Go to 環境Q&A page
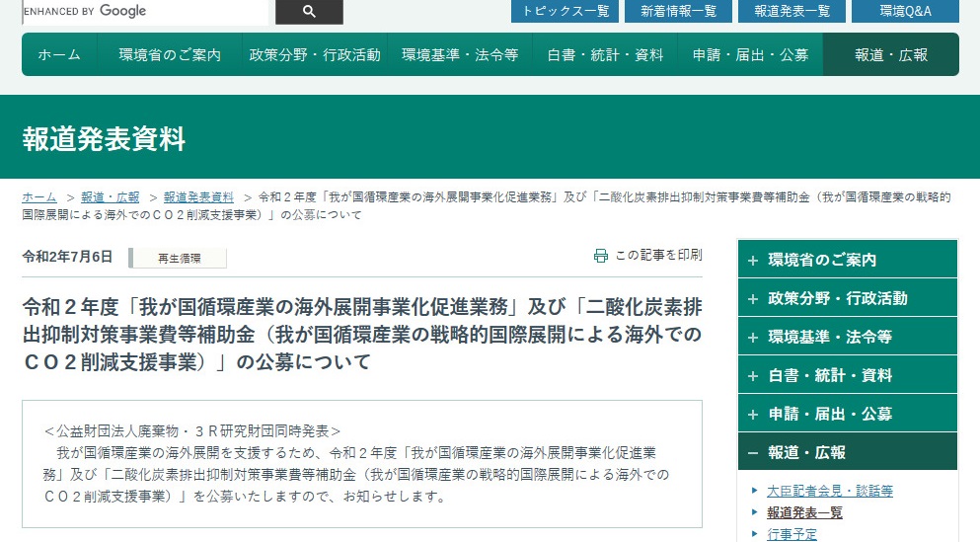Image resolution: width=980 pixels, height=542 pixels. coord(905,11)
